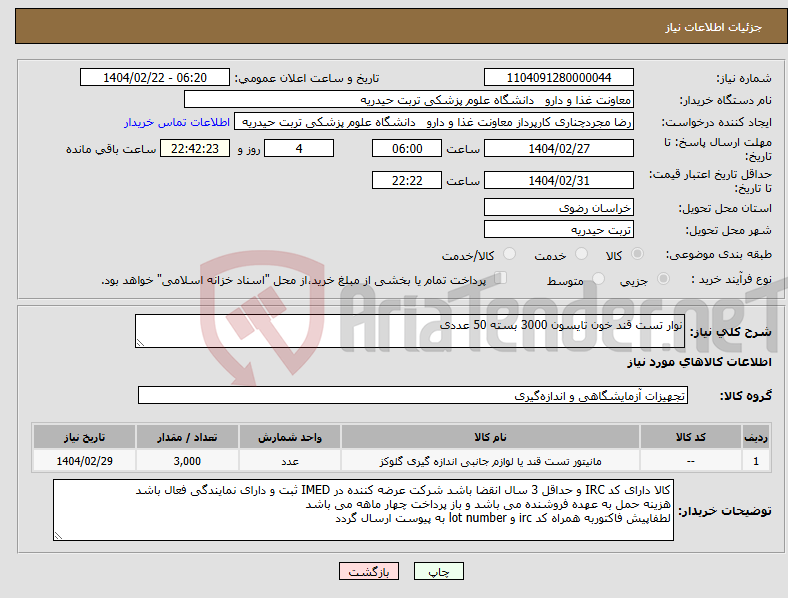Image resolution: width=788 pixels, height=598 pixels.
Task: Click the validity time field 22:22
Action: (407, 180)
